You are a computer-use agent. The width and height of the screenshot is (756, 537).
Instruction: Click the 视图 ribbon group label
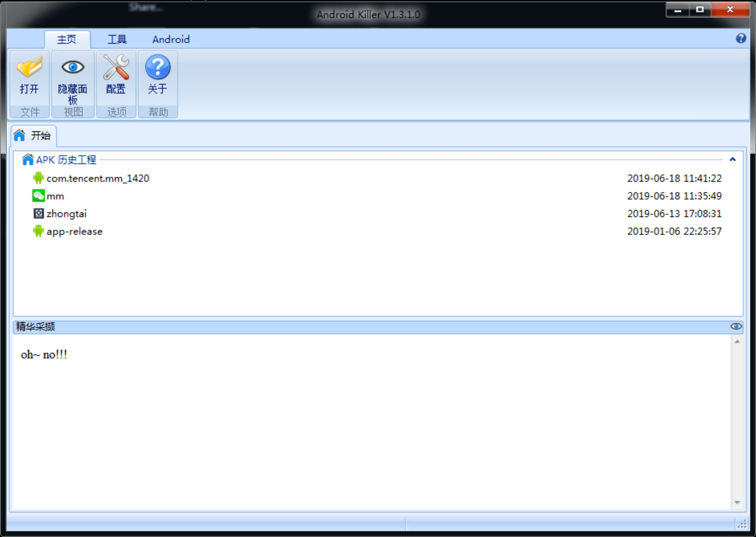click(73, 112)
